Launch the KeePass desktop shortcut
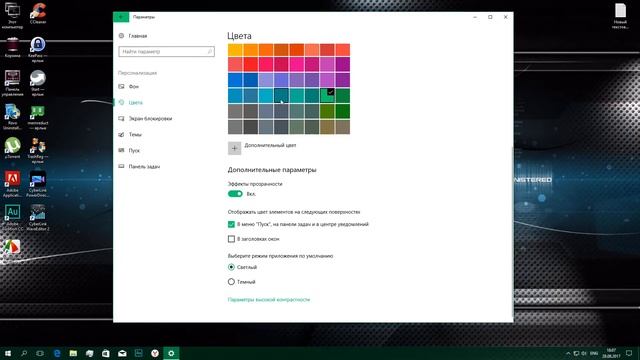The image size is (640, 360). pos(38,49)
